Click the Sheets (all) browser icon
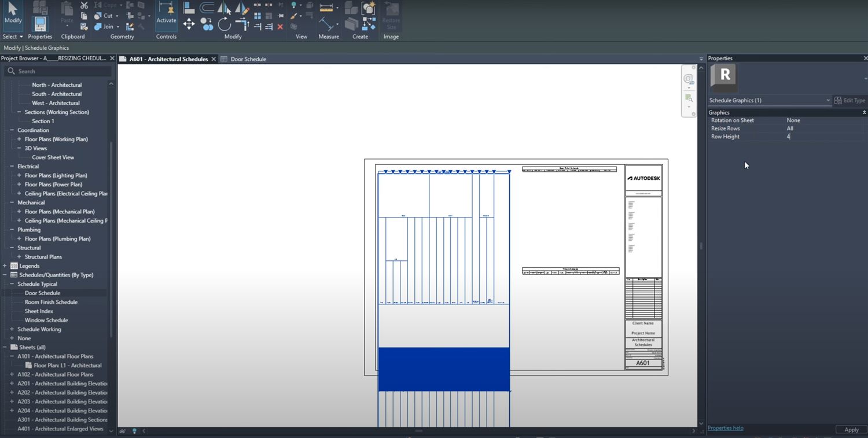The width and height of the screenshot is (868, 438). (14, 347)
